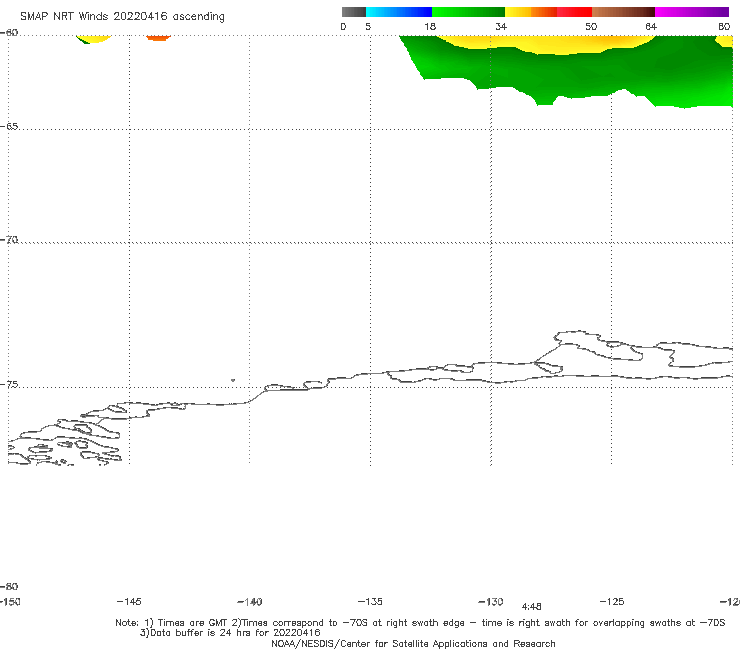Click the longitude label -135

370,601
